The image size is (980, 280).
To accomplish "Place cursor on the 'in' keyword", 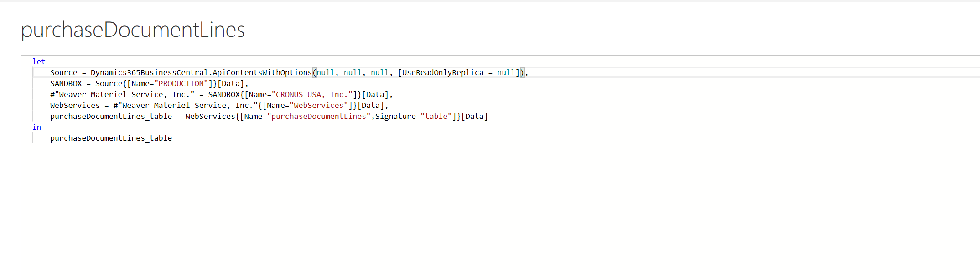I will (x=36, y=127).
